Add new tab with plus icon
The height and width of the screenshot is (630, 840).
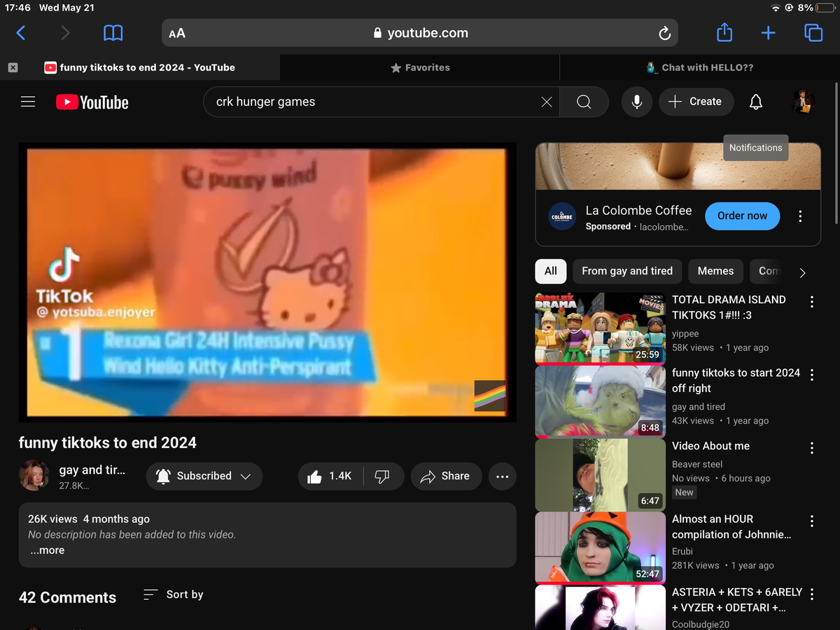(x=768, y=33)
